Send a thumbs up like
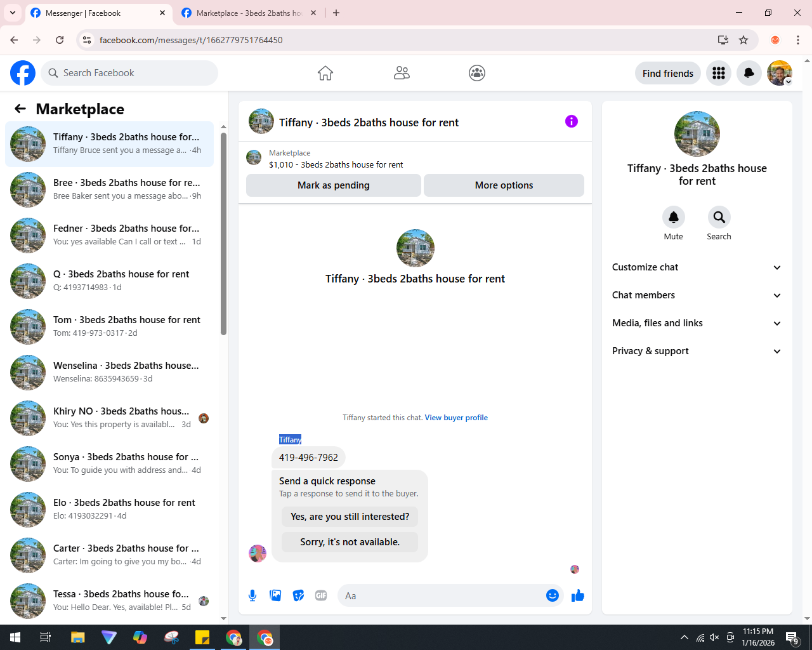 click(578, 595)
